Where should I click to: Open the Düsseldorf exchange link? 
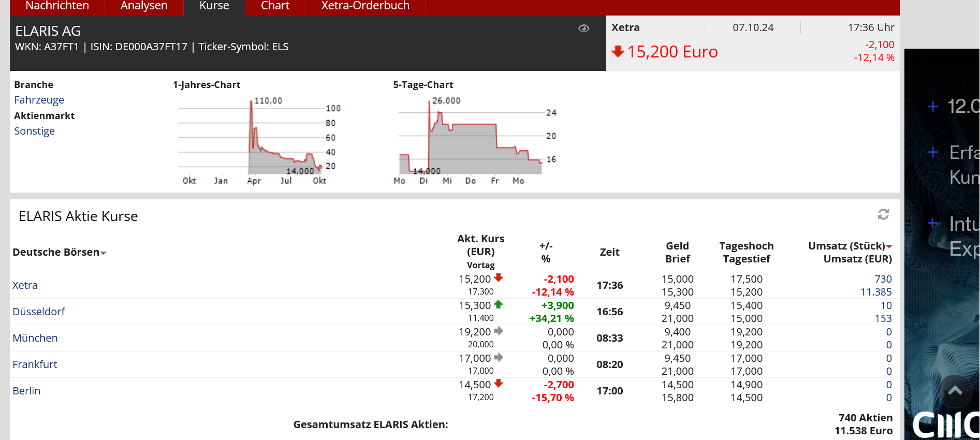[39, 312]
